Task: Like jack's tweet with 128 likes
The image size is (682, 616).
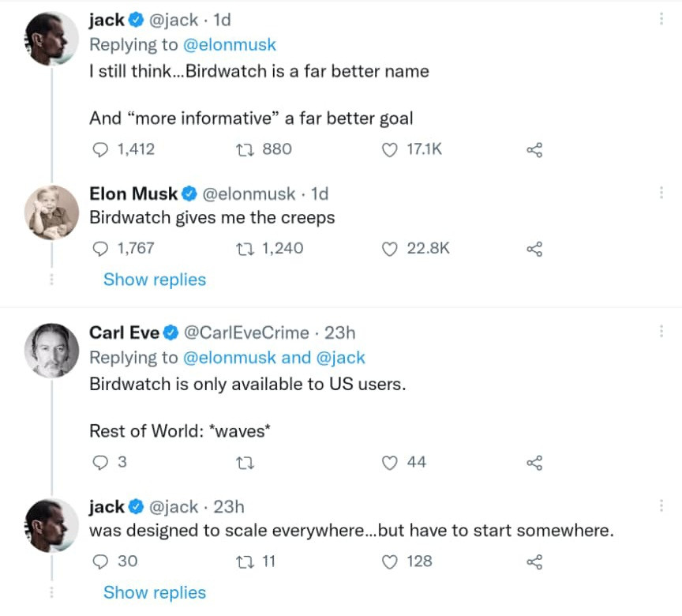Action: 389,562
